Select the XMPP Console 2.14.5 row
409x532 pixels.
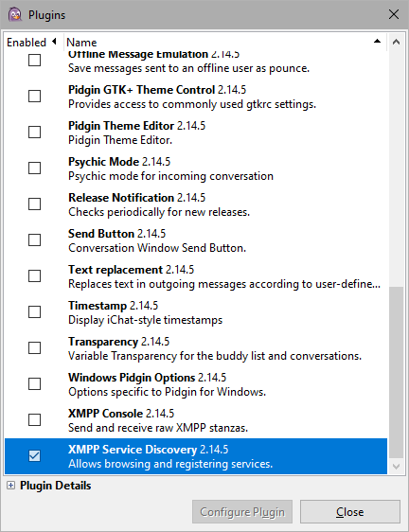[x=196, y=420]
